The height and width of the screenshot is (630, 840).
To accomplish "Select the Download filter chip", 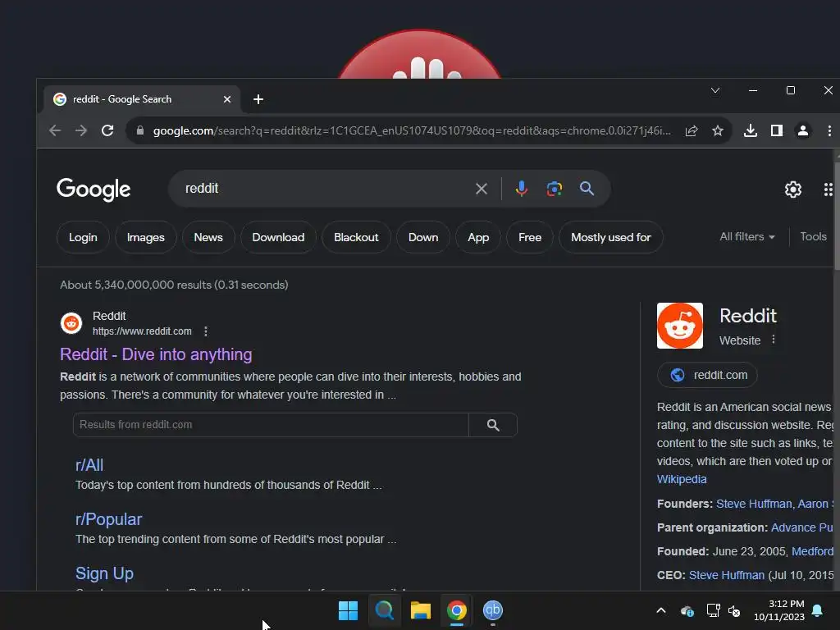I will [x=279, y=237].
